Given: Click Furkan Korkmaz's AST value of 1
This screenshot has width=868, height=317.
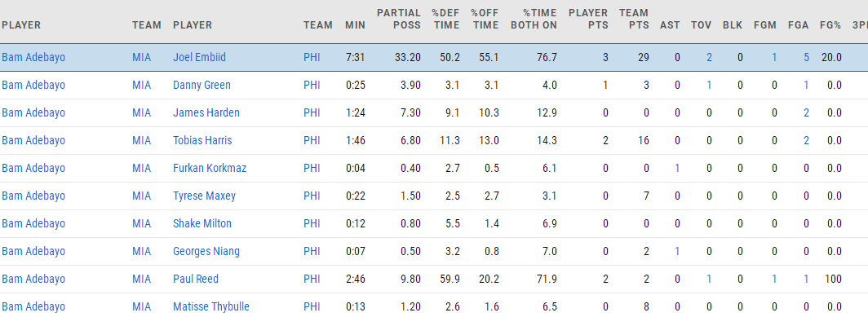Looking at the screenshot, I should point(678,168).
